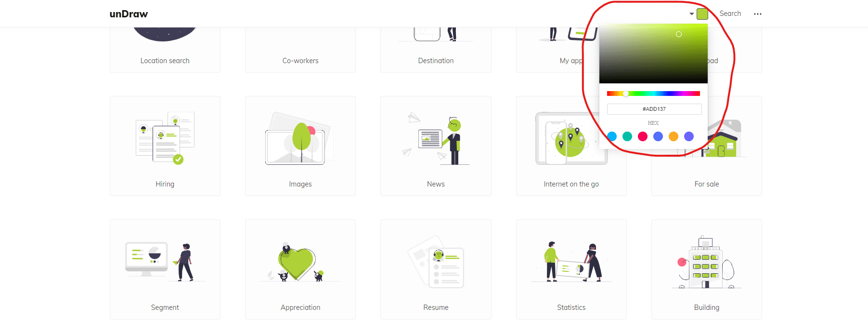Click the unDraw logo

click(129, 14)
